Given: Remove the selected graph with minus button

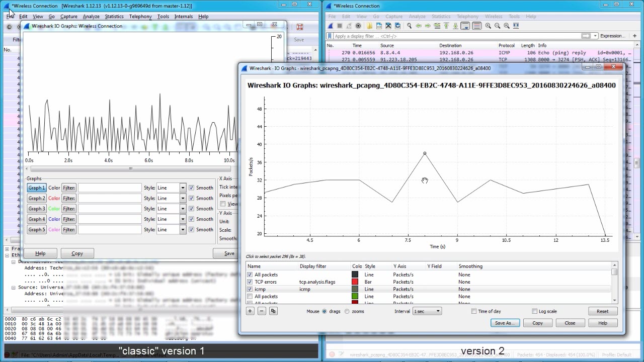Looking at the screenshot, I should click(262, 311).
